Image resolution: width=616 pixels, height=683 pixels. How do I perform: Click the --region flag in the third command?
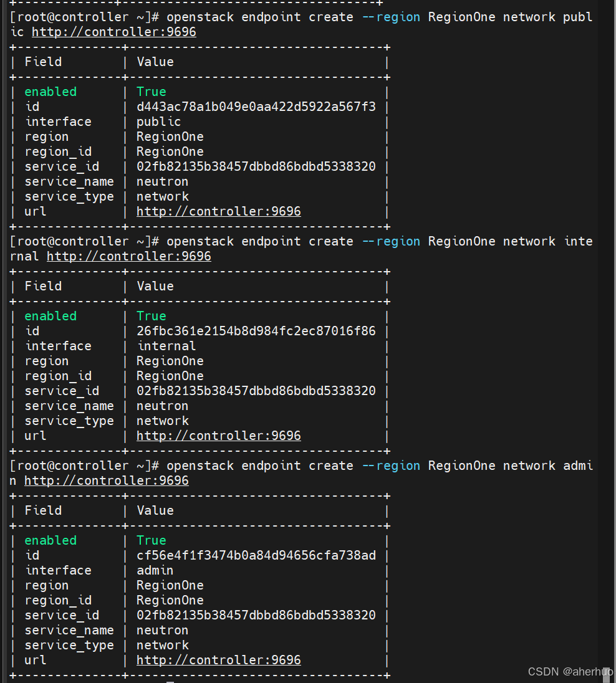coord(391,466)
